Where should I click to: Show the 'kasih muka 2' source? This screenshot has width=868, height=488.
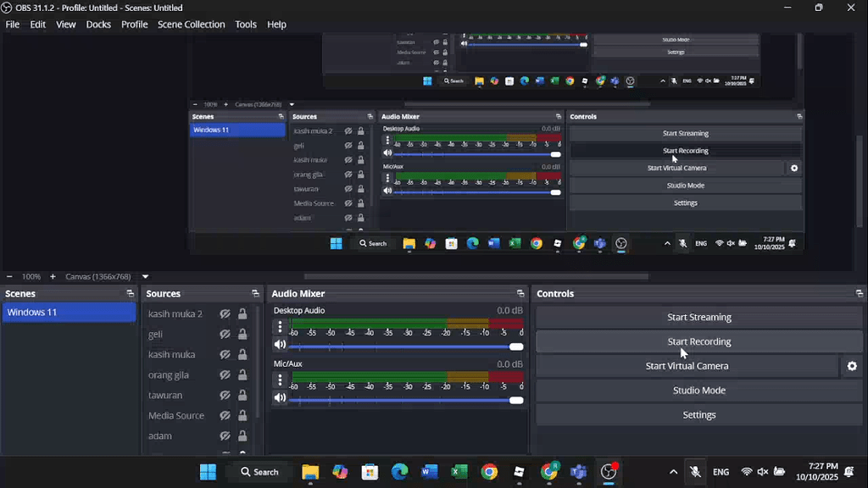pos(225,314)
